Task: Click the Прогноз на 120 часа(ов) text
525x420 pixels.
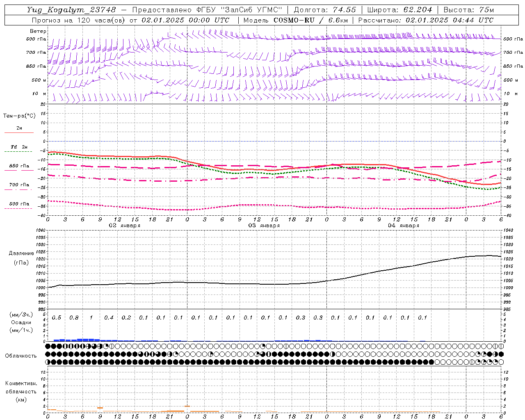Action: click(x=79, y=20)
